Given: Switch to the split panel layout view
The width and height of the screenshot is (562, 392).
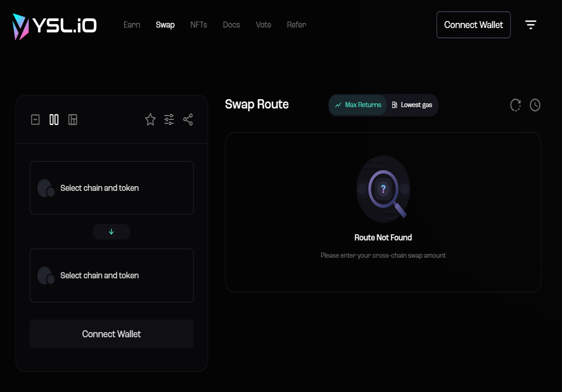Looking at the screenshot, I should pyautogui.click(x=73, y=119).
